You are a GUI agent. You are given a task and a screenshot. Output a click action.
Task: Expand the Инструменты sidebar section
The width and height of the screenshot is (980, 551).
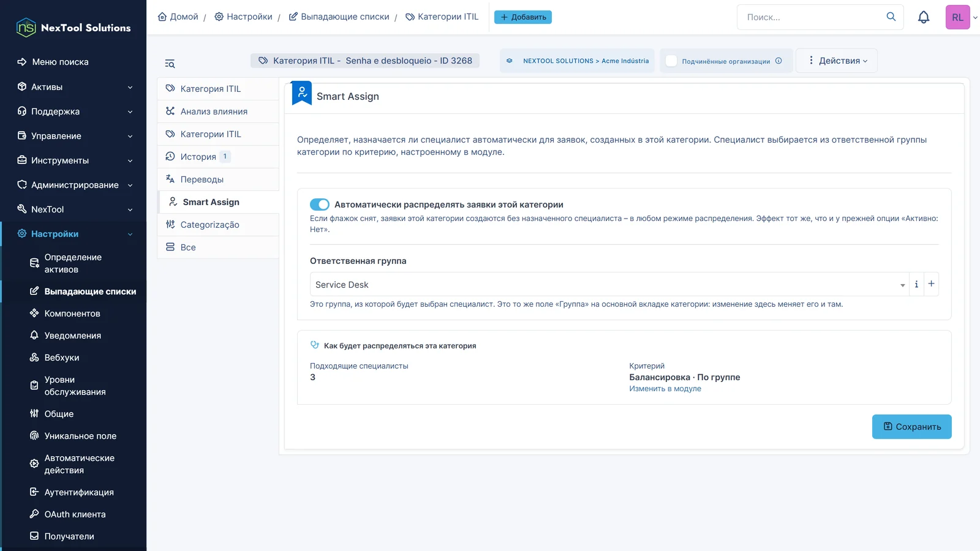click(73, 160)
